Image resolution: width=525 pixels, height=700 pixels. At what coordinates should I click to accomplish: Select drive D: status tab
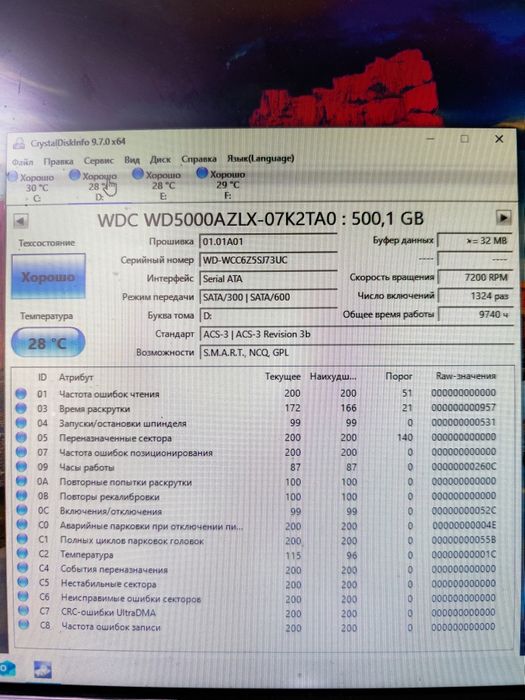point(95,186)
